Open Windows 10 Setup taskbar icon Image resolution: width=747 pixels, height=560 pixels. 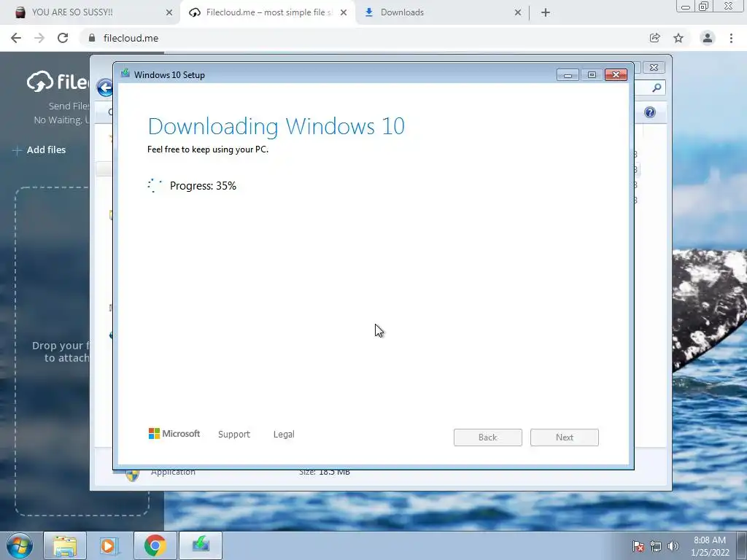201,545
